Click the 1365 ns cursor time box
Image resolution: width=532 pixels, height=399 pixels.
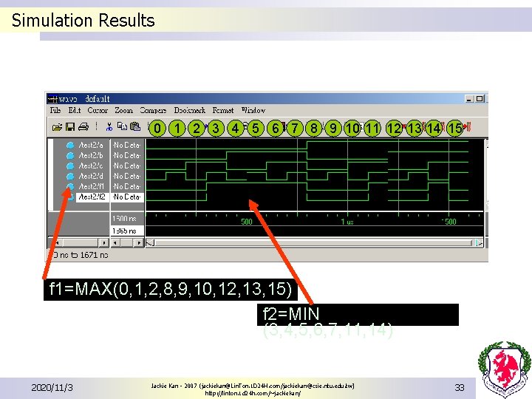click(x=127, y=231)
